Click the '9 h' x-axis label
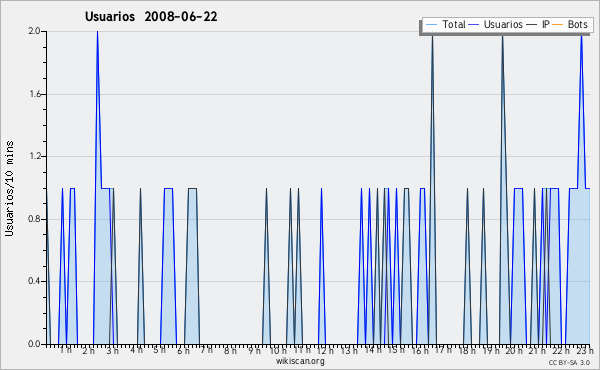600x370 pixels. tap(254, 350)
